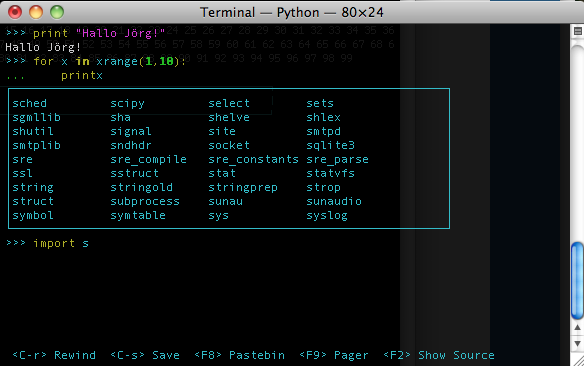
Task: Click 'sunau' in completion list
Action: (225, 201)
